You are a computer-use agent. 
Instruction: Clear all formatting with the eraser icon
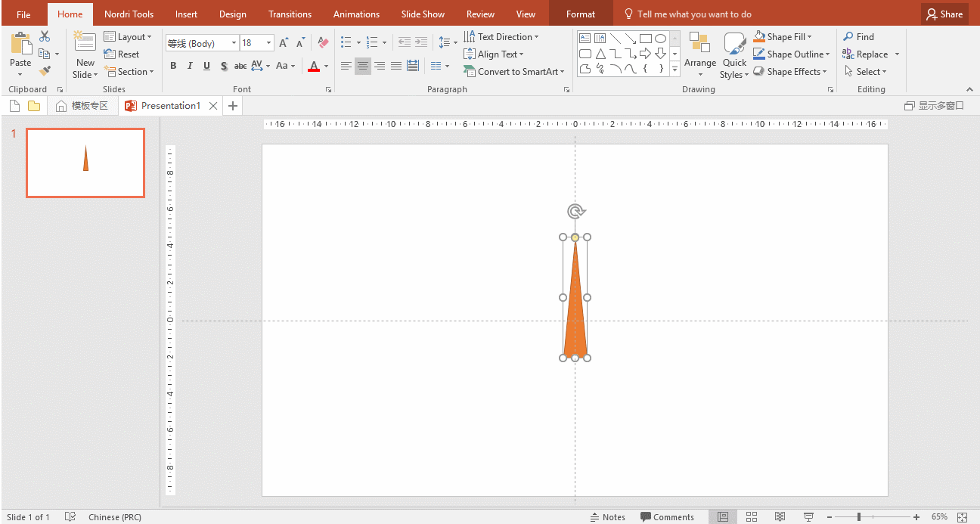[323, 43]
